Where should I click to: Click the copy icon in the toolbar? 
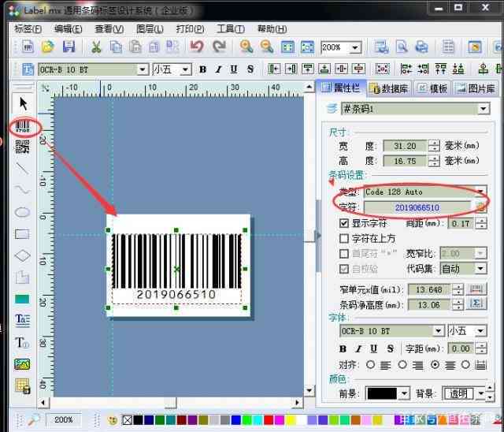[116, 47]
